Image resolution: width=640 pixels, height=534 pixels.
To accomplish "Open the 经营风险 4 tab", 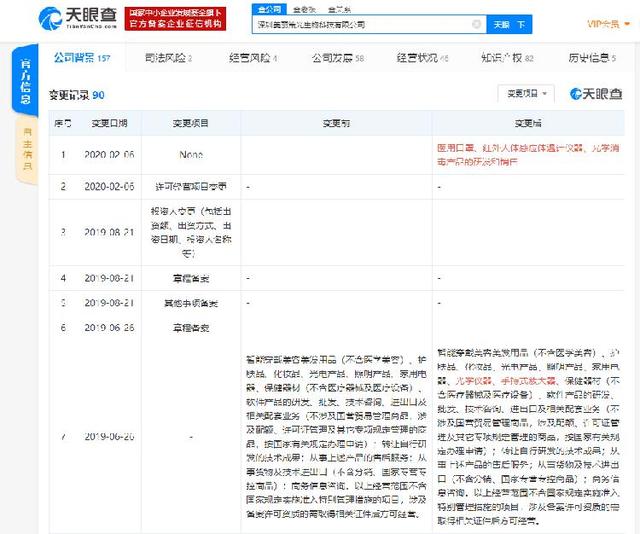I will point(253,58).
